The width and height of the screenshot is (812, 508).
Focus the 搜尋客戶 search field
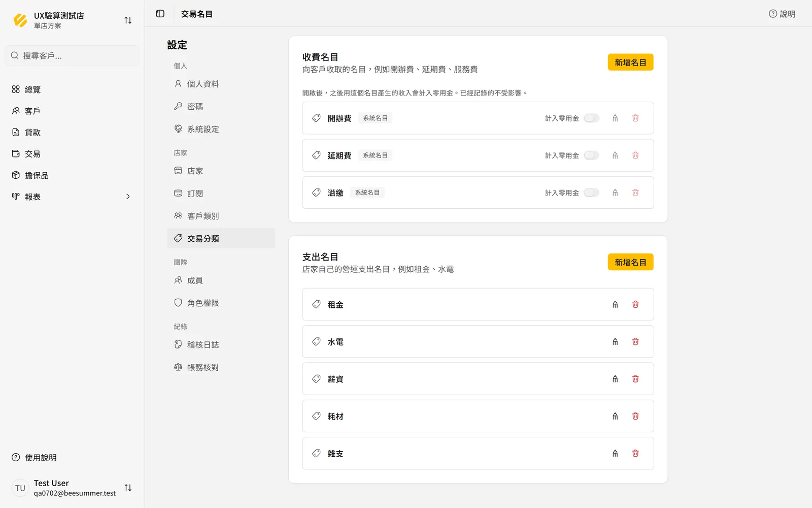72,55
